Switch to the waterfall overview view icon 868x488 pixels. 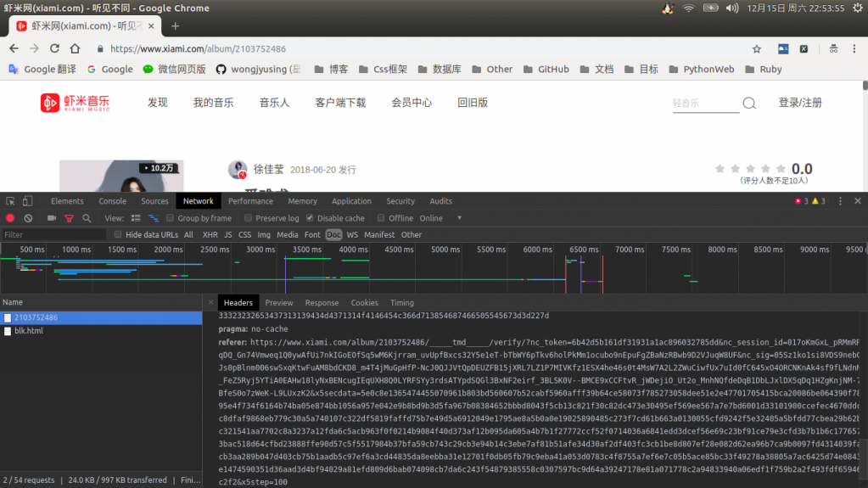[x=154, y=218]
